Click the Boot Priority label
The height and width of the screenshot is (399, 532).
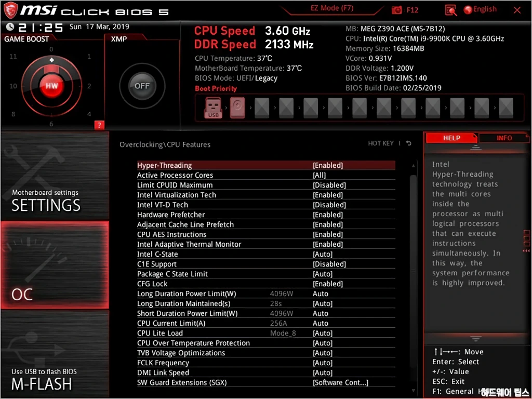coord(216,88)
